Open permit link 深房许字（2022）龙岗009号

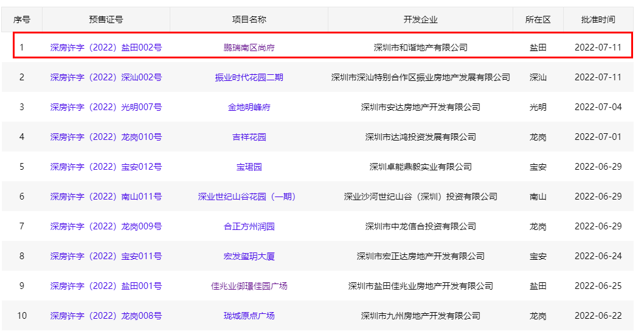[106, 226]
